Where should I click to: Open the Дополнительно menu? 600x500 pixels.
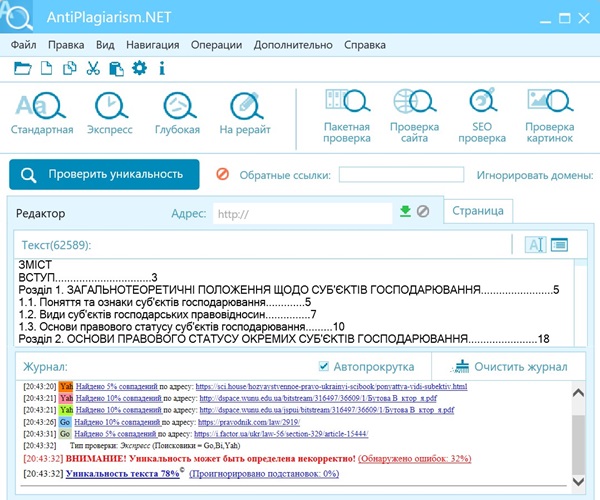coord(293,45)
